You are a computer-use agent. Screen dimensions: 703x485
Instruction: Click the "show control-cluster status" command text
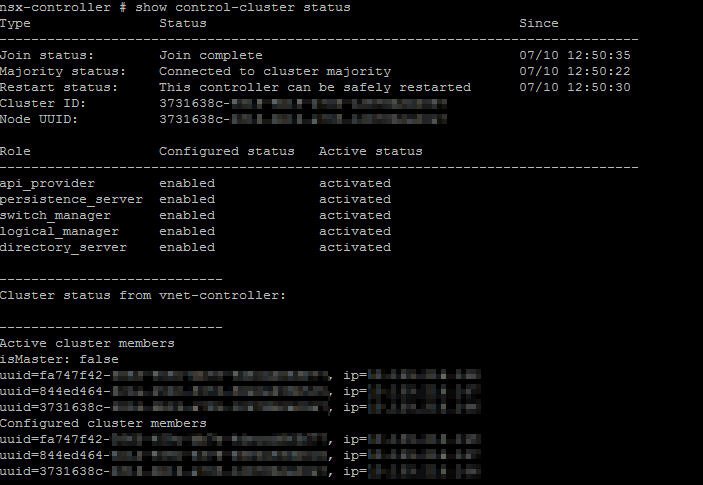(243, 7)
